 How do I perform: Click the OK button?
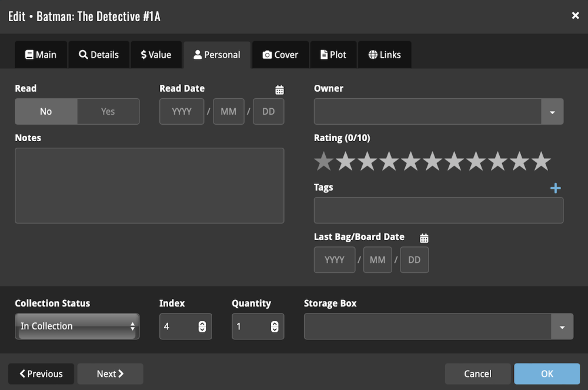547,374
